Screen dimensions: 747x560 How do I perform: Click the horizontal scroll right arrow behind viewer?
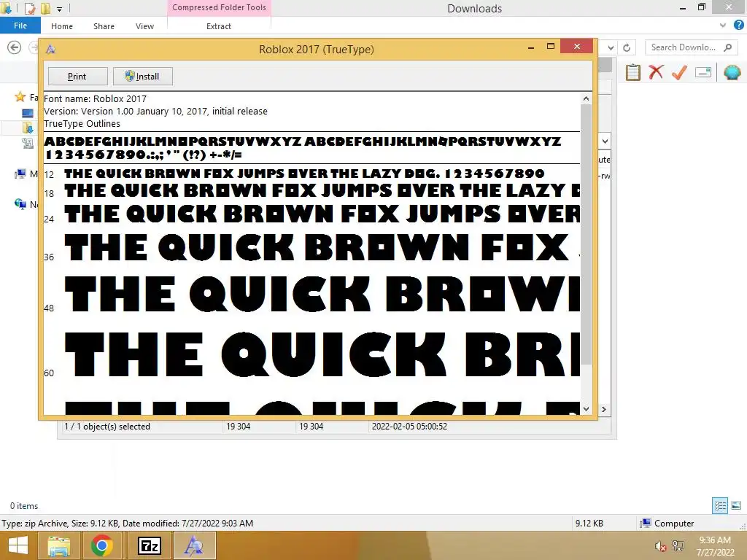604,409
